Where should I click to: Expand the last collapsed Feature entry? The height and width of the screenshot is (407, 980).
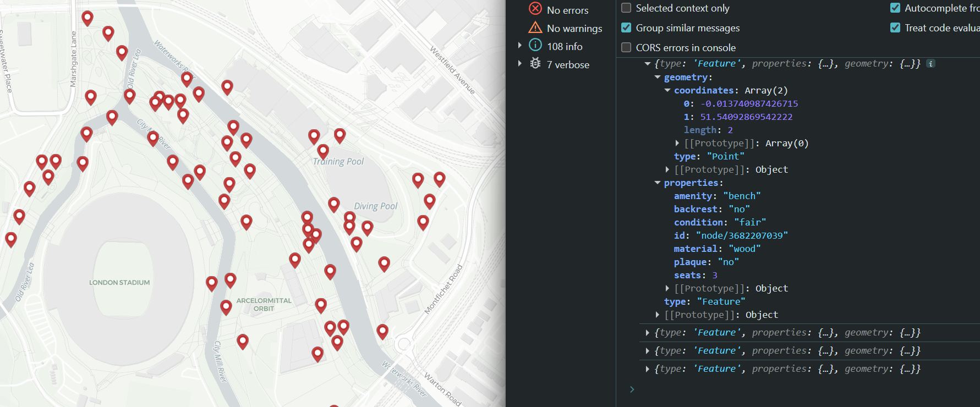pos(648,369)
